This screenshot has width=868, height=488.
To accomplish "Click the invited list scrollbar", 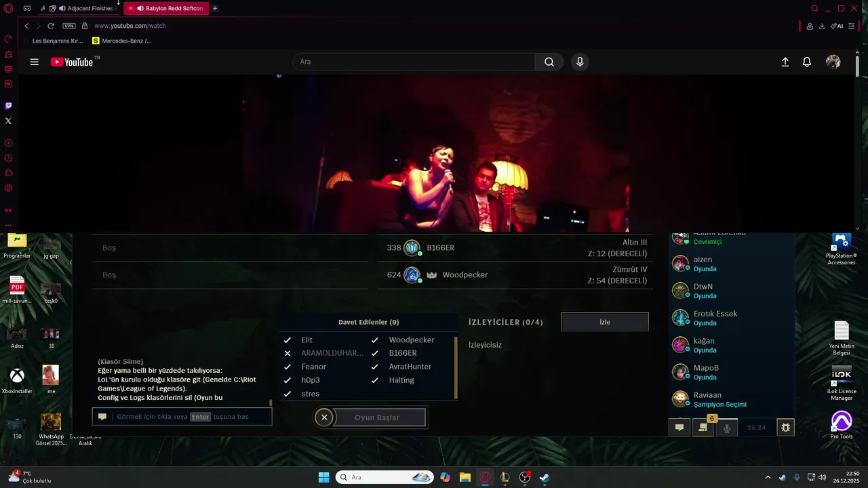I will [456, 367].
